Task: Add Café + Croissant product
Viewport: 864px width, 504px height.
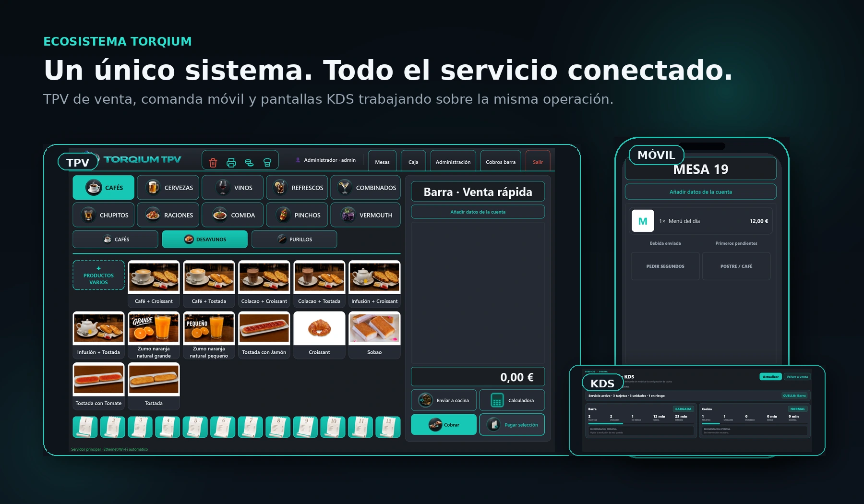Action: pyautogui.click(x=154, y=284)
